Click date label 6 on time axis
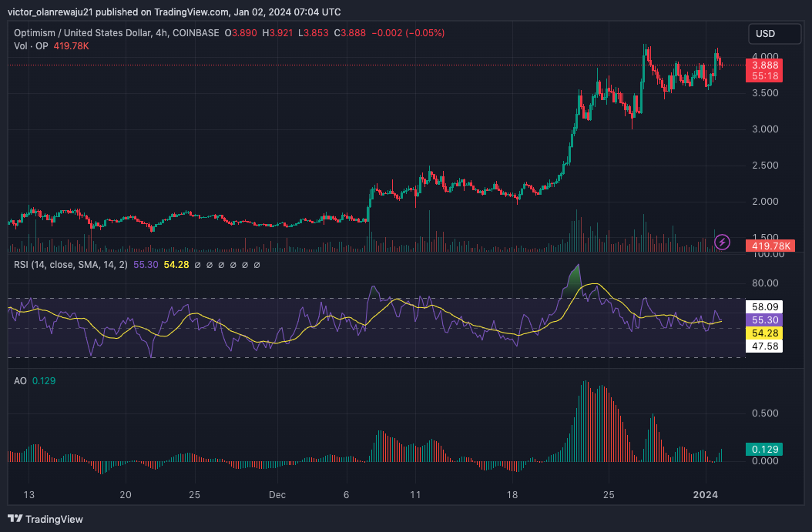The height and width of the screenshot is (532, 812). 347,495
